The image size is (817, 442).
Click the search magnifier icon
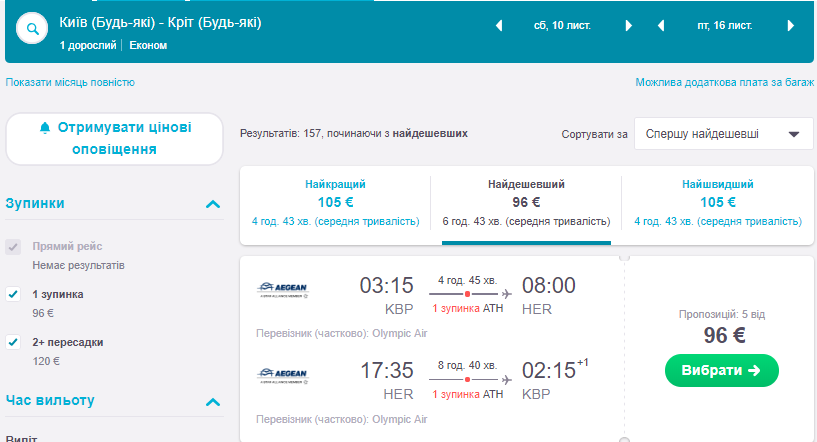pos(33,29)
